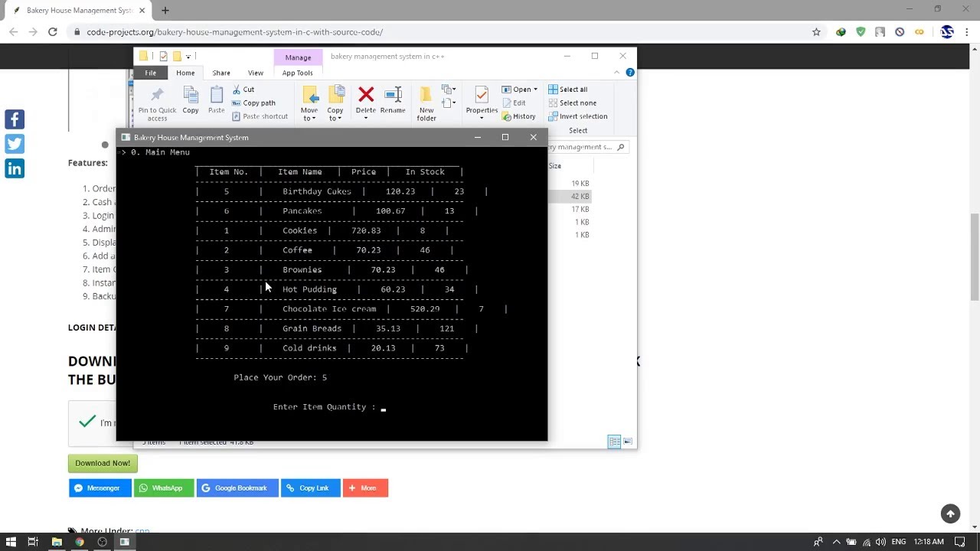Image resolution: width=980 pixels, height=551 pixels.
Task: Click Invert selection in File Explorer
Action: pos(578,116)
